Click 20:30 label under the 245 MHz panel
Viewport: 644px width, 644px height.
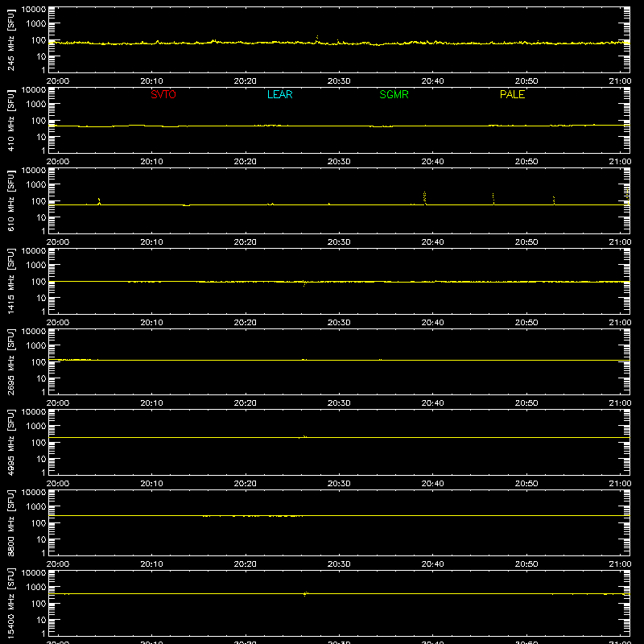339,81
